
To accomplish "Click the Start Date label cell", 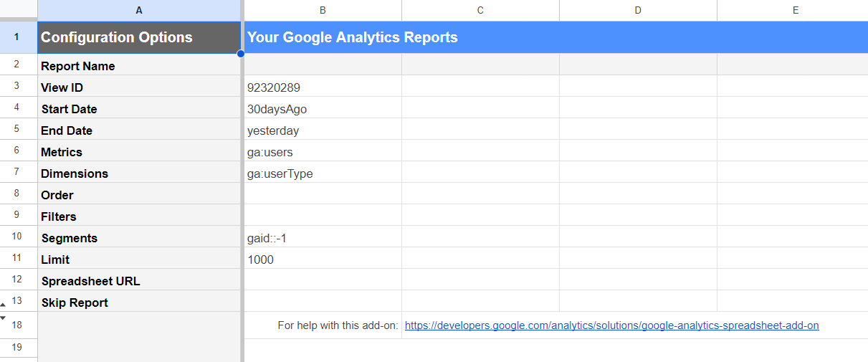I will tap(139, 109).
